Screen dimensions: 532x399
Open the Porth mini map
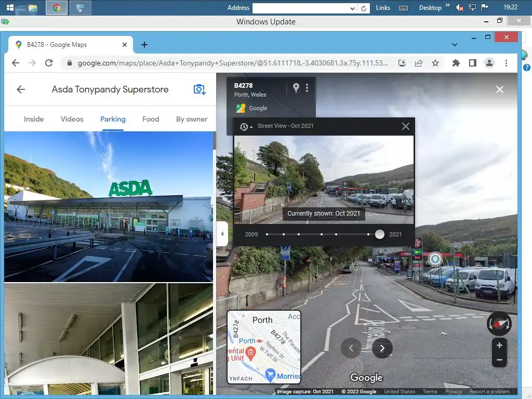[x=263, y=347]
